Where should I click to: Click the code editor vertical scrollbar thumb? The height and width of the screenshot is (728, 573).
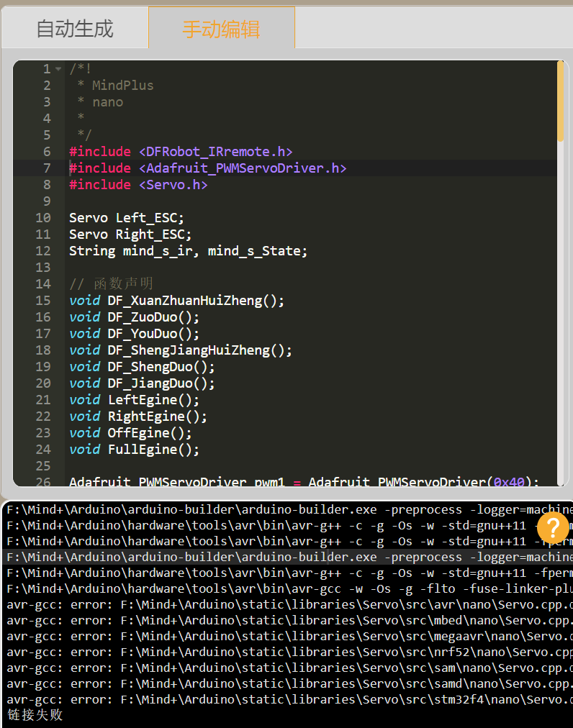561,101
